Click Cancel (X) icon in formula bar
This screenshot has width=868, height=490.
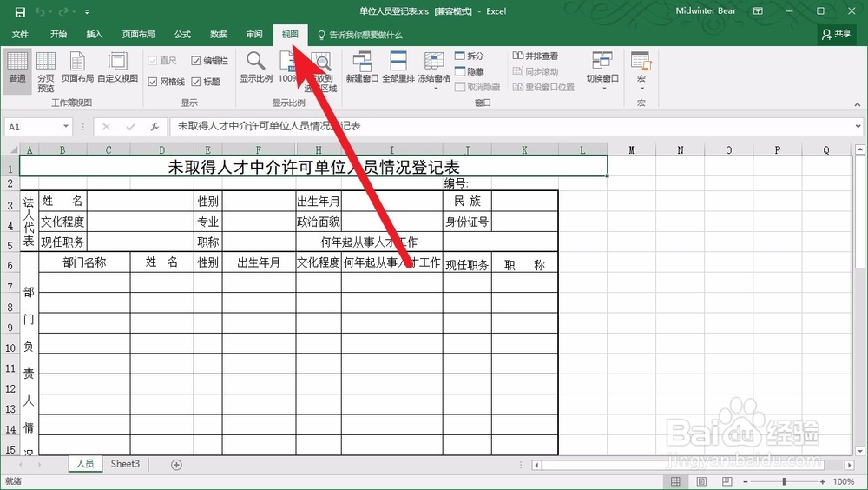[x=106, y=126]
